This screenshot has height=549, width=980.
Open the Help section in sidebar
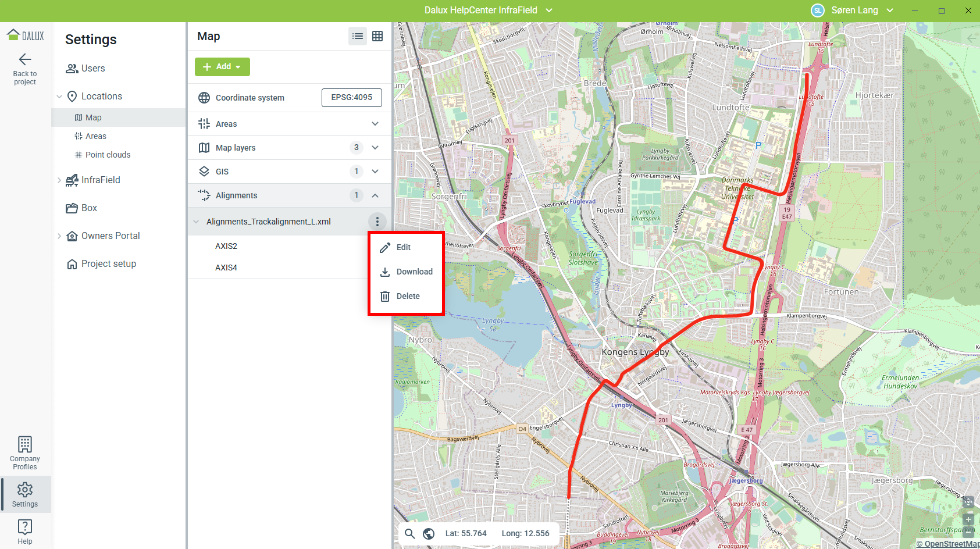click(25, 532)
